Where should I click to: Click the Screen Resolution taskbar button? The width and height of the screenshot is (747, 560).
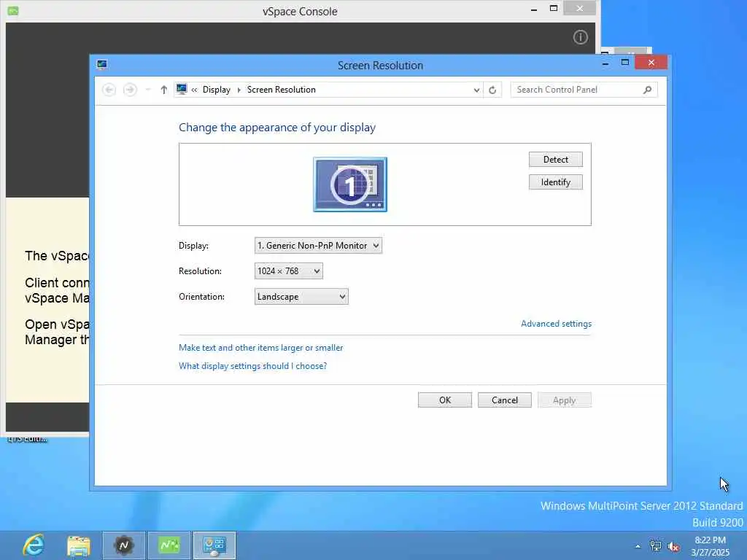pos(214,545)
